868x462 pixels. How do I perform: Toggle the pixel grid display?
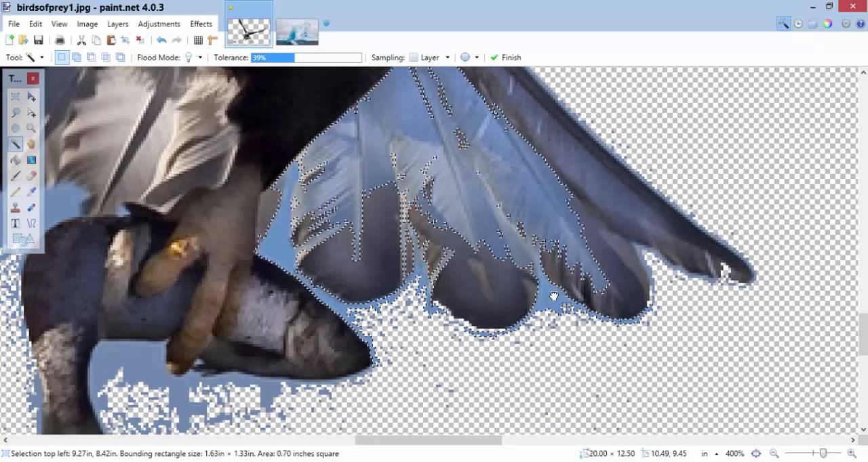[x=198, y=41]
